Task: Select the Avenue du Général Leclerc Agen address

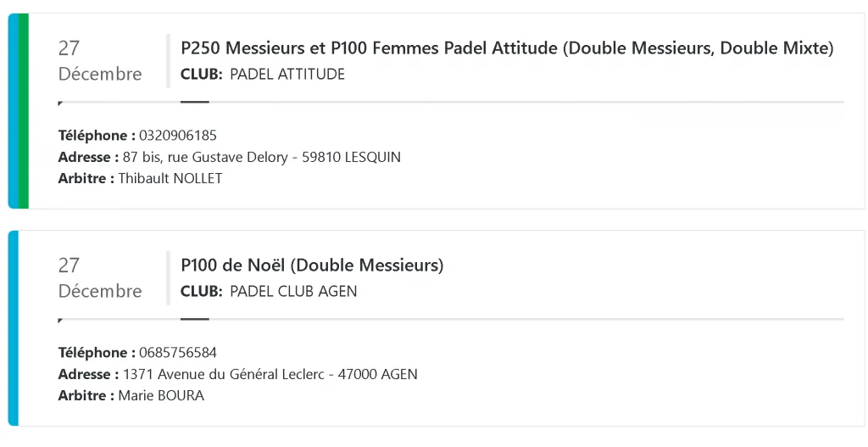Action: (x=270, y=374)
